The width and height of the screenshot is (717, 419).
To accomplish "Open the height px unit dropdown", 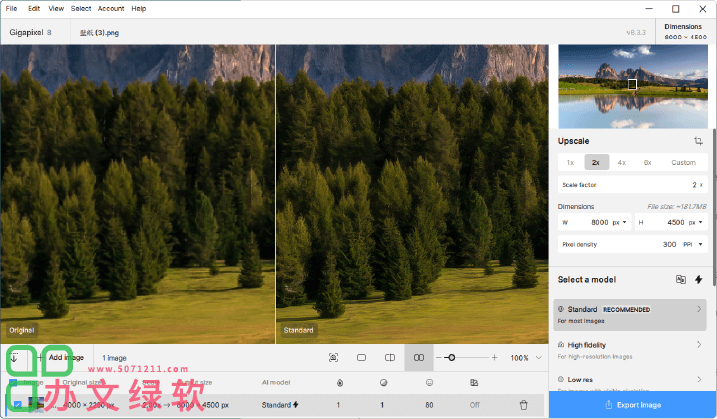I will point(696,222).
